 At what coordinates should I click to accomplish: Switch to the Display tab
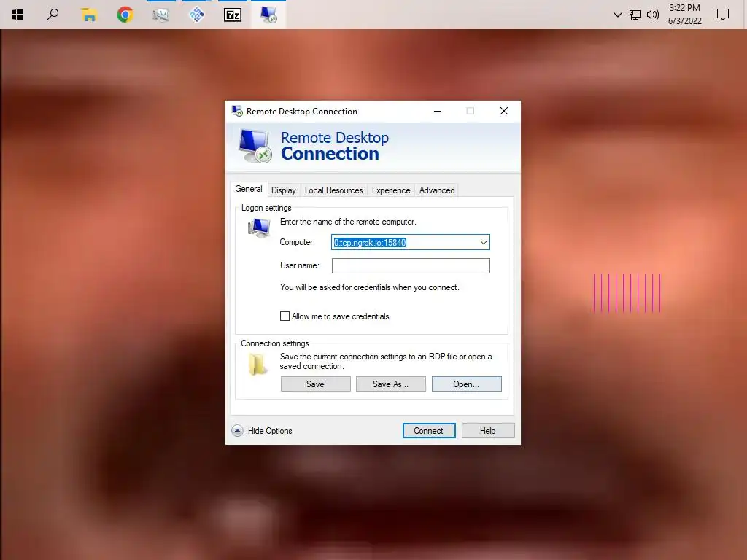pos(284,190)
